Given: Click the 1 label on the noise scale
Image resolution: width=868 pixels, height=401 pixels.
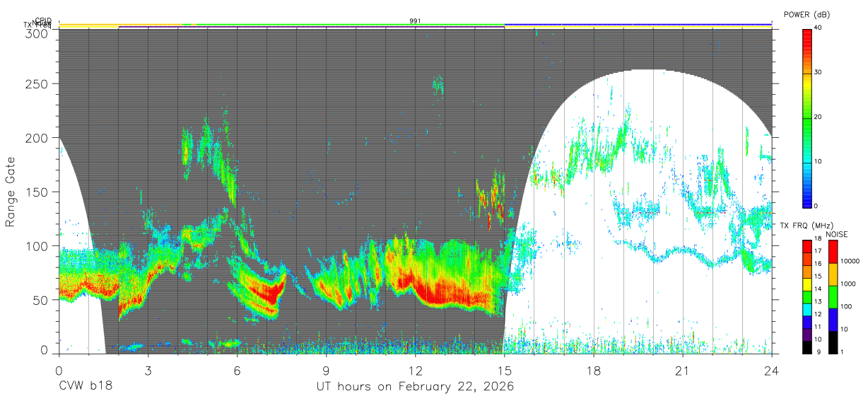Looking at the screenshot, I should coord(843,351).
